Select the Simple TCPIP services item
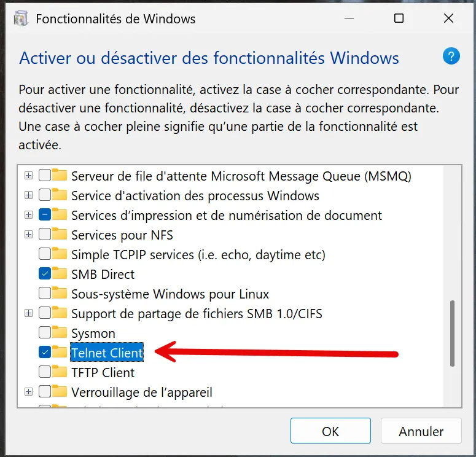Screen dimensions: 476x457 click(198, 254)
